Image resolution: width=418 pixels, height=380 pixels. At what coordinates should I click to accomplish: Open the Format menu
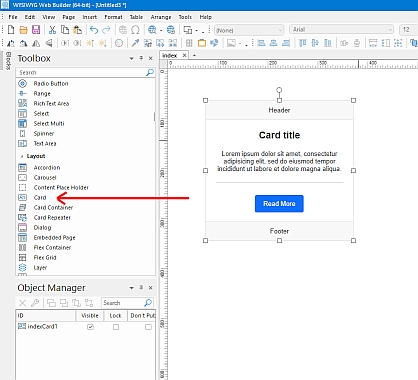(x=113, y=17)
